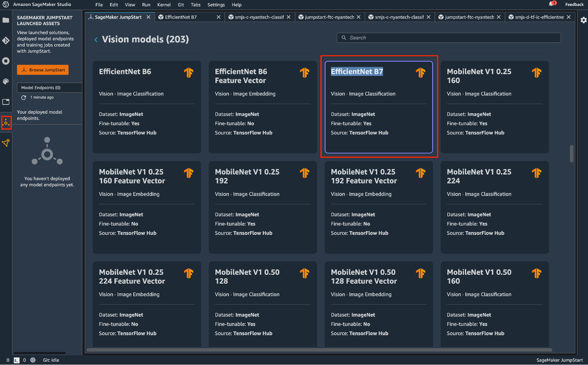
Task: Open the Open Tabs sidebar icon
Action: pyautogui.click(x=6, y=102)
